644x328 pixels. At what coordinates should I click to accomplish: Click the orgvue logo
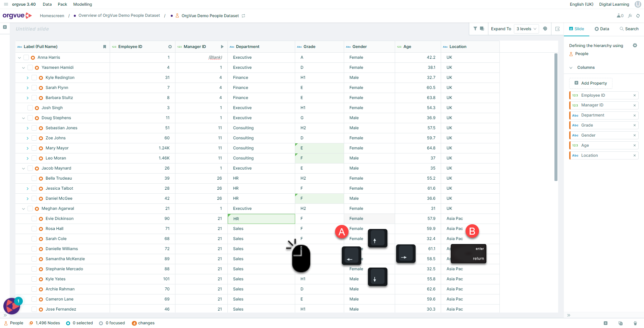pyautogui.click(x=17, y=15)
